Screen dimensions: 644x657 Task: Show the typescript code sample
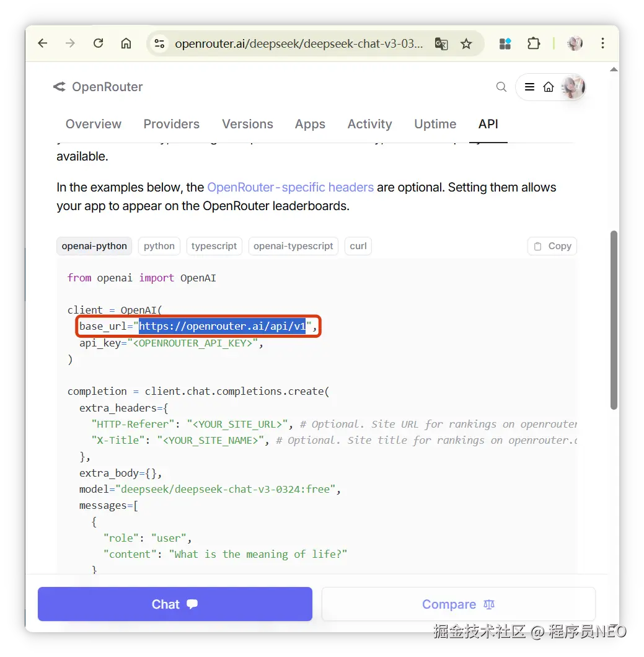pyautogui.click(x=214, y=246)
